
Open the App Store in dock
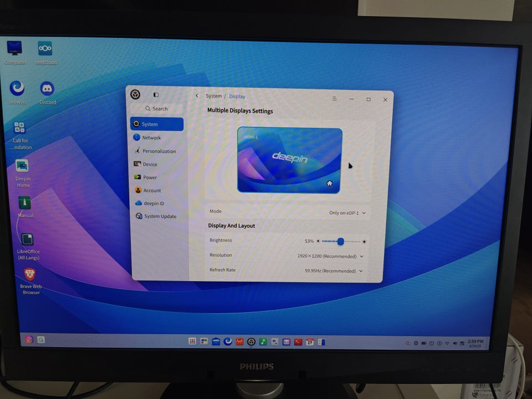(239, 342)
